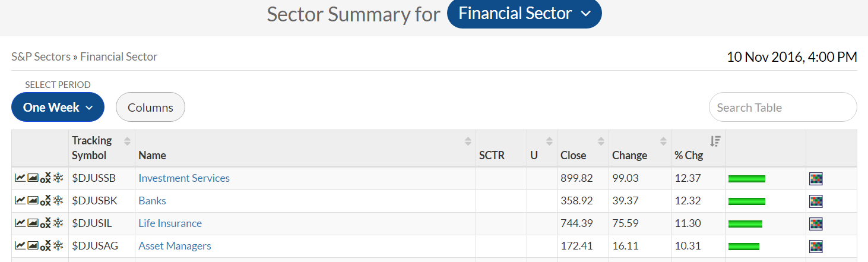Expand the Financial Sector dropdown
This screenshot has width=868, height=262.
coord(524,14)
